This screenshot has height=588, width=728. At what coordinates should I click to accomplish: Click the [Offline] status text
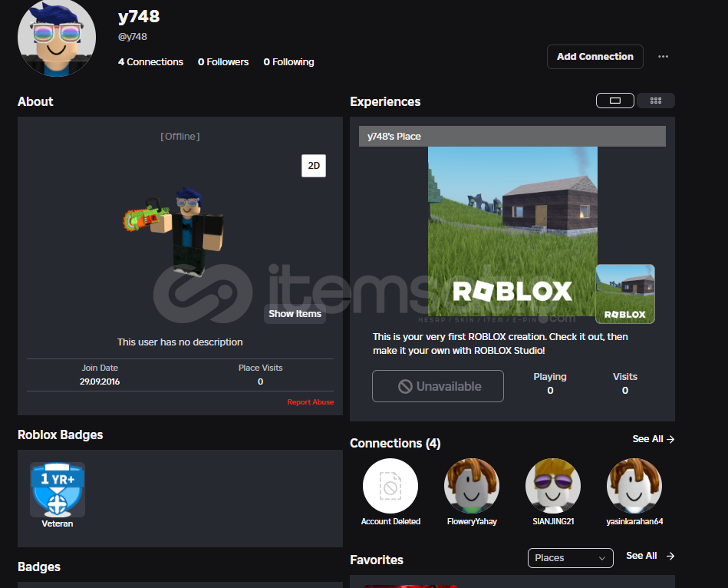(180, 137)
